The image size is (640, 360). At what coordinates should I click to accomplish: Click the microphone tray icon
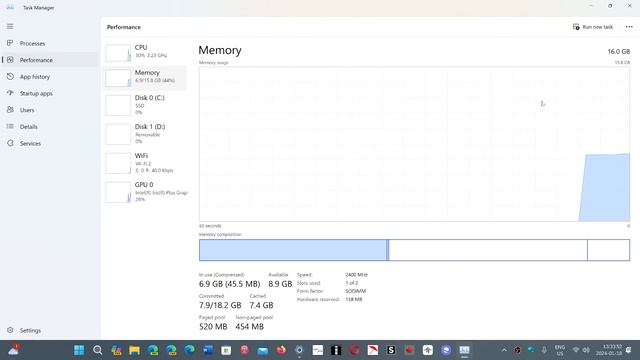pos(544,350)
